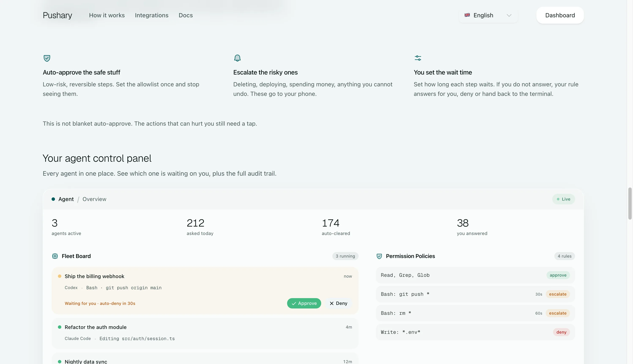
Task: Click the page vertical scrollbar thumb
Action: [630, 203]
